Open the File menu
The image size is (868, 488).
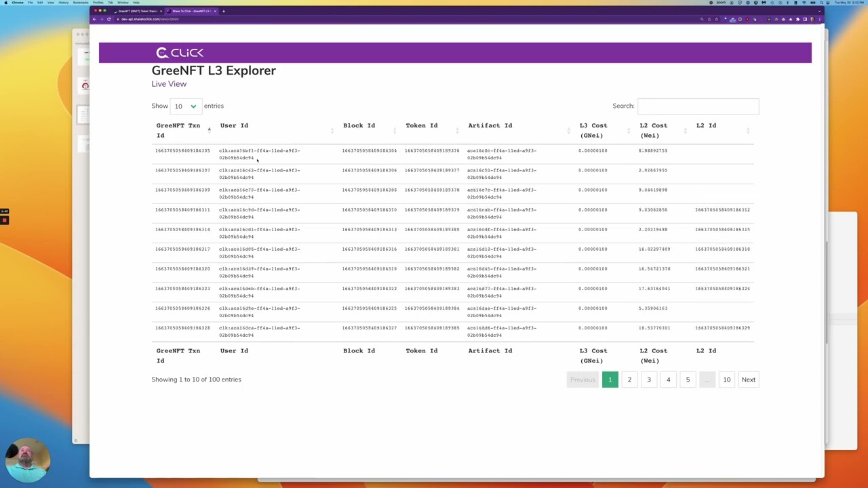tap(31, 3)
